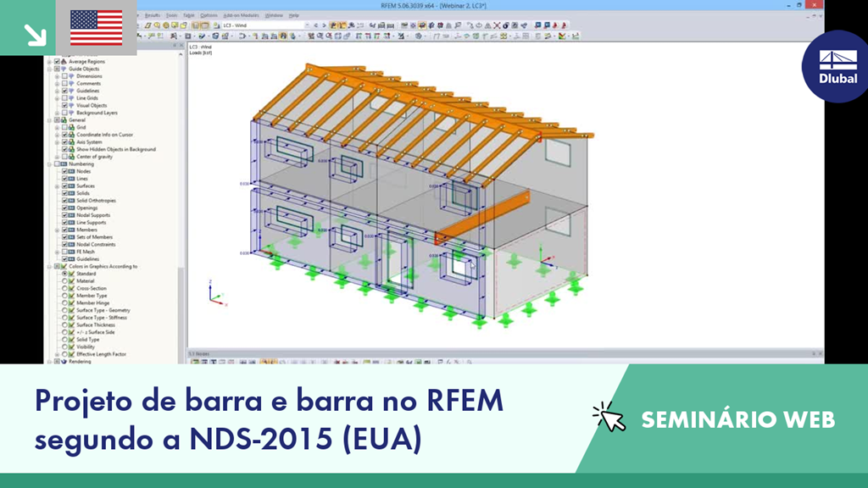Select Surface Thickness radio option

pyautogui.click(x=64, y=324)
